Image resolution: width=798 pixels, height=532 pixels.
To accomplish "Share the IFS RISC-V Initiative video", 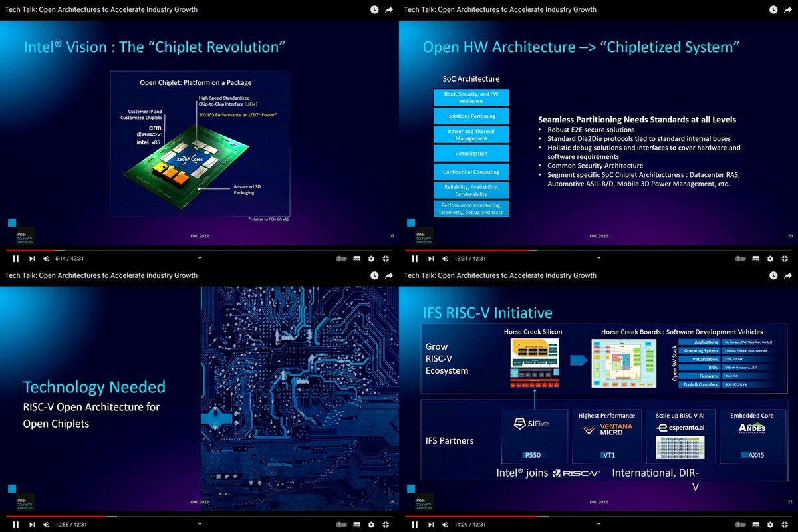I will coord(788,275).
